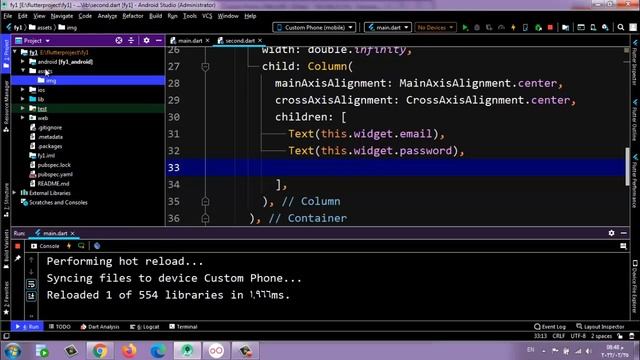This screenshot has height=360, width=640.
Task: Open Project view selector dropdown
Action: click(33, 41)
